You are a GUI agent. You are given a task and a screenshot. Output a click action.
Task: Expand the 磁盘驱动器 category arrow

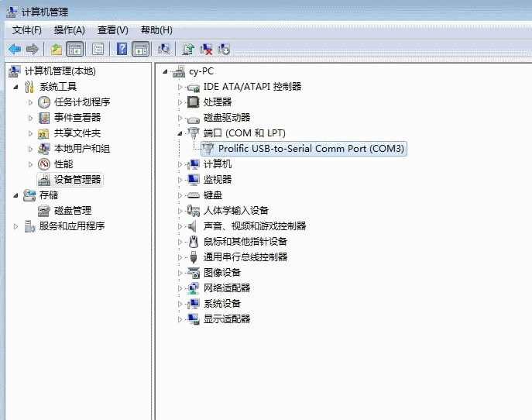click(180, 118)
